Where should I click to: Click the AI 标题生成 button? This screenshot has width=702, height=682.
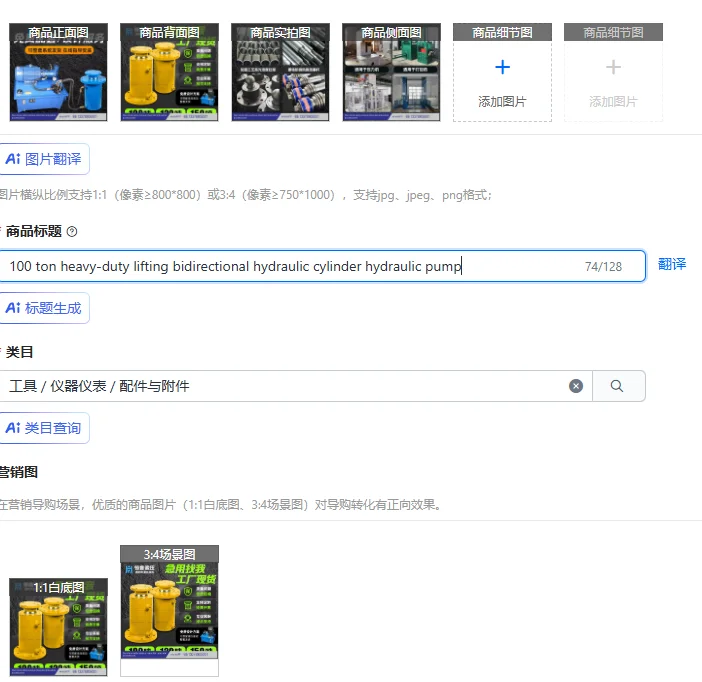[44, 308]
